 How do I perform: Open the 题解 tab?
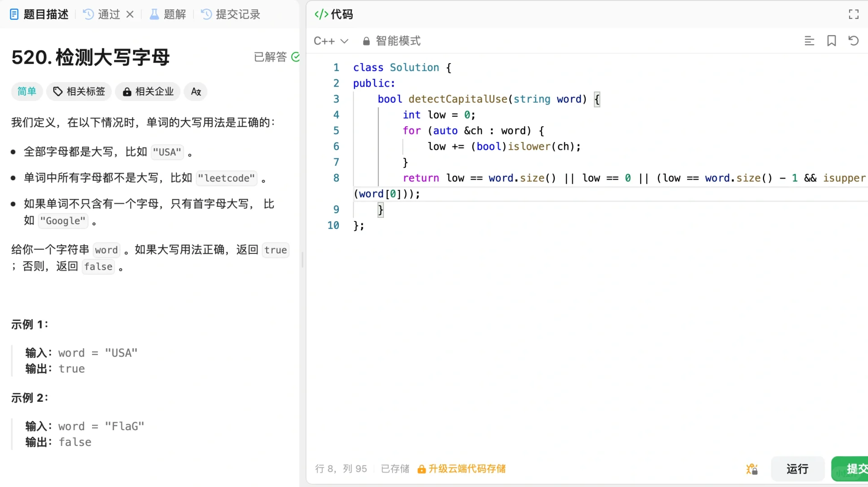168,14
